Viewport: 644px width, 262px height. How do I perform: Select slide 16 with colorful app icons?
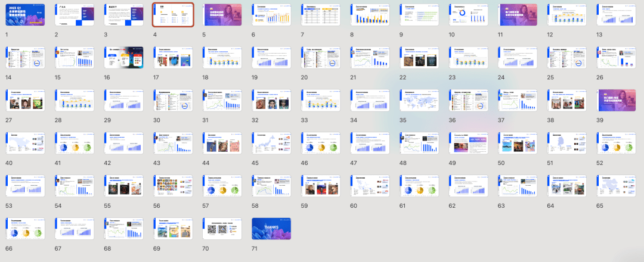coord(123,58)
